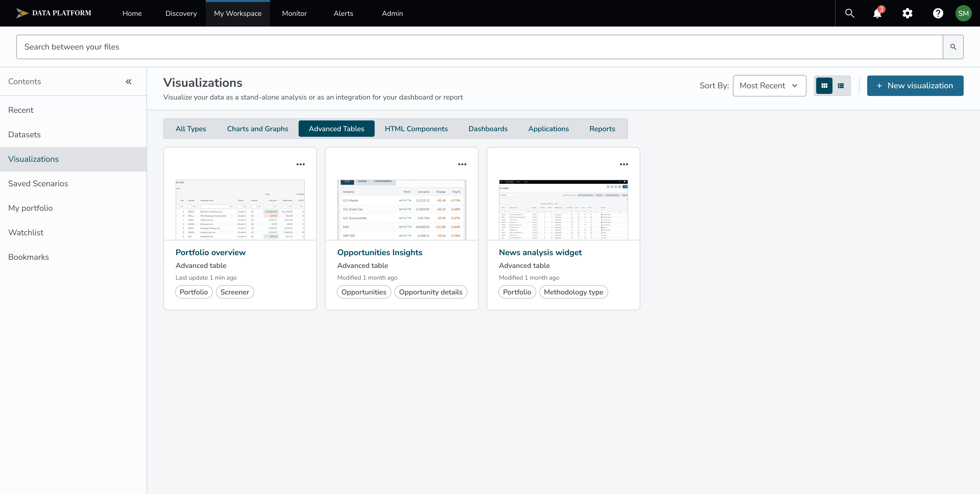
Task: Open My portfolio in the sidebar
Action: (x=73, y=208)
